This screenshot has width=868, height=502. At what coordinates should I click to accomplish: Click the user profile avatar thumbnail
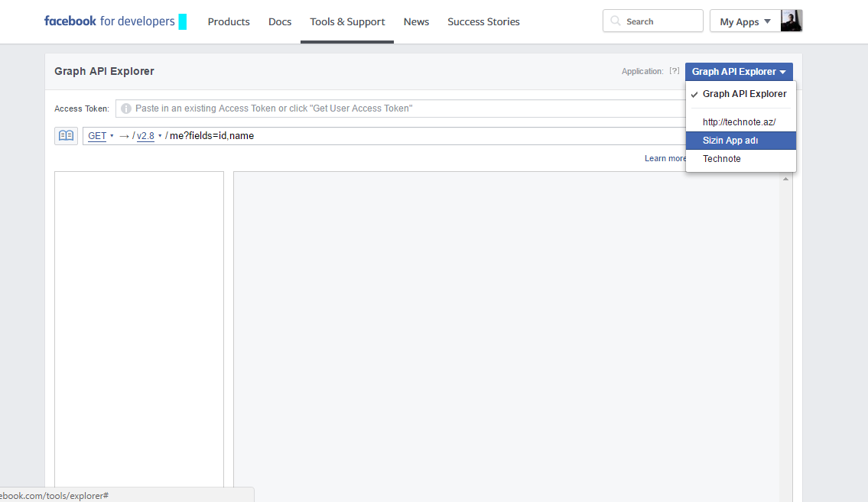pyautogui.click(x=792, y=21)
